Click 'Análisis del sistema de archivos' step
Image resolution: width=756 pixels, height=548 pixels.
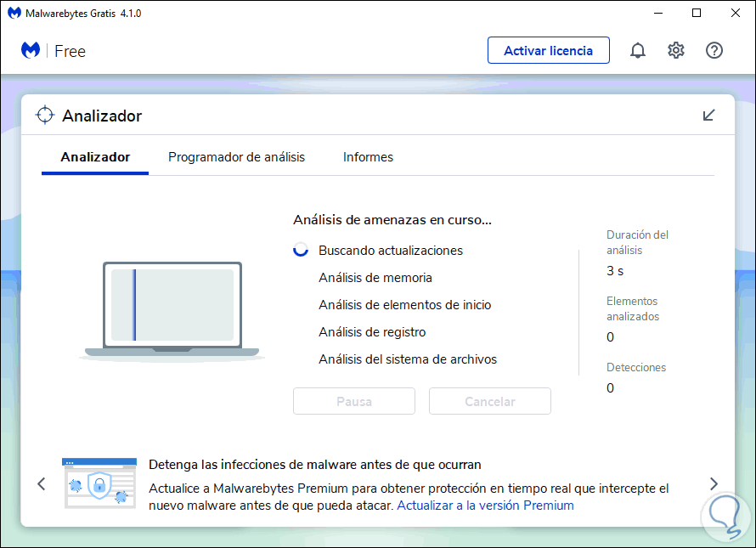[408, 359]
